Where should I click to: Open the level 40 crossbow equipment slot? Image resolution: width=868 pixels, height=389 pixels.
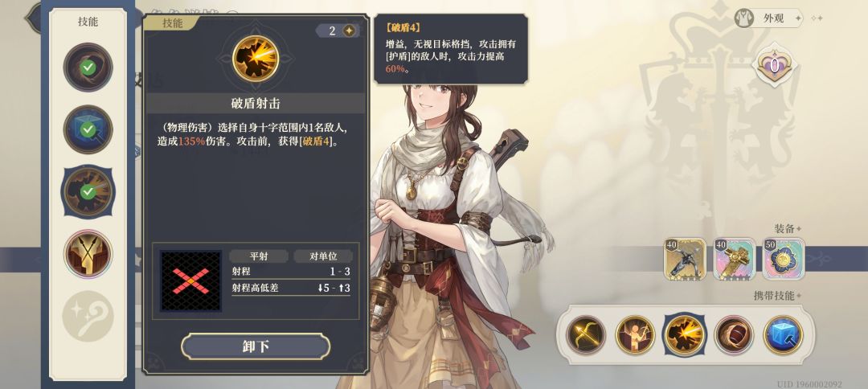point(685,259)
